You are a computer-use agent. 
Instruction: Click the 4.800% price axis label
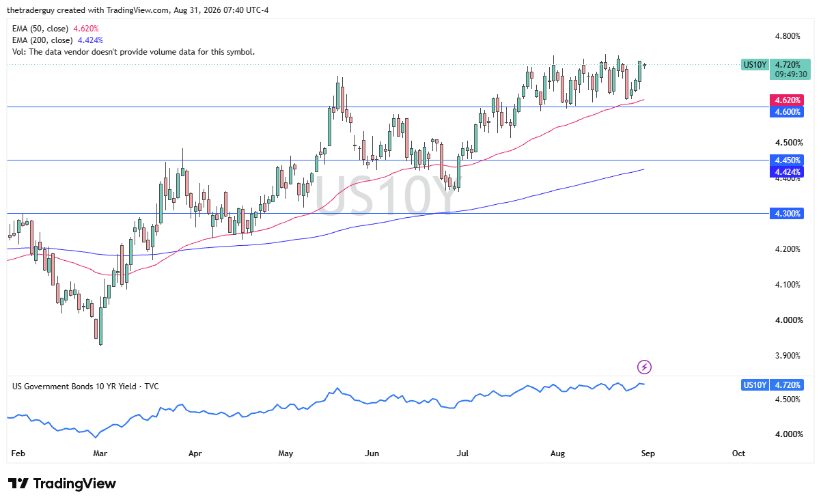pos(788,36)
